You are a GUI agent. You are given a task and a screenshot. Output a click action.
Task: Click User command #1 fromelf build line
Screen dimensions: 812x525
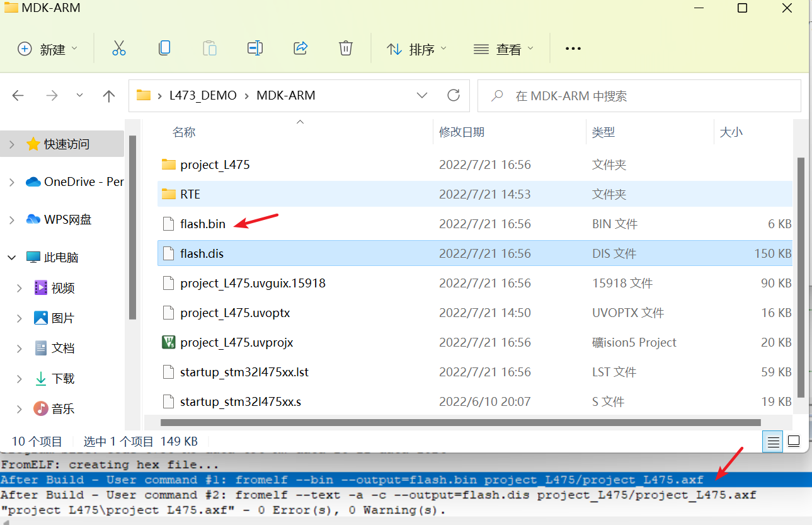406,480
